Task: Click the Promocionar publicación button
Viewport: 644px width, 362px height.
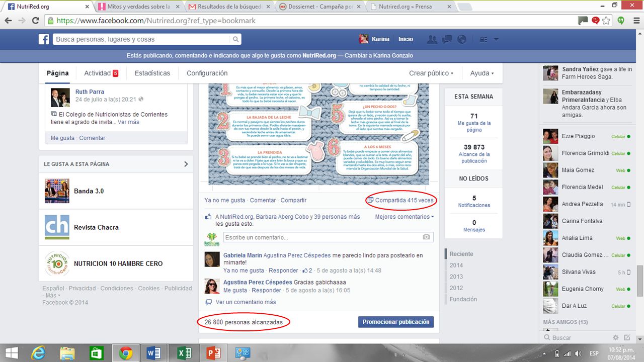Action: [396, 322]
